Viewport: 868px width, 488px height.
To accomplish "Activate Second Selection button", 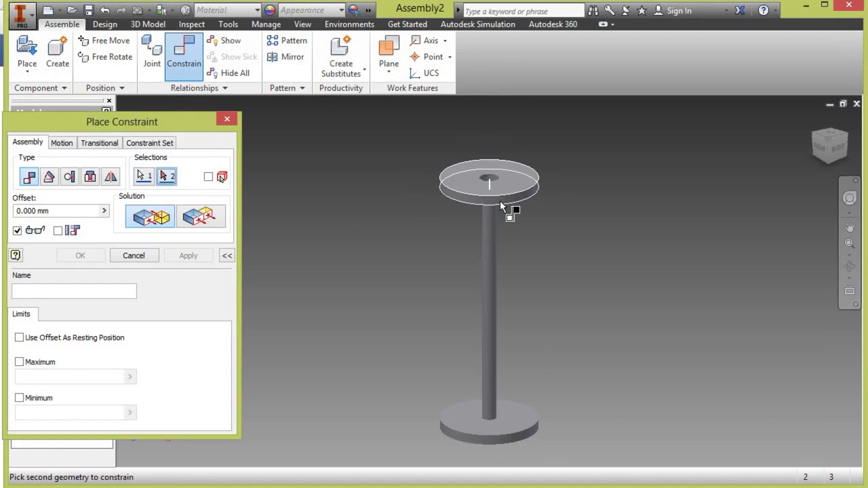I will pos(166,176).
